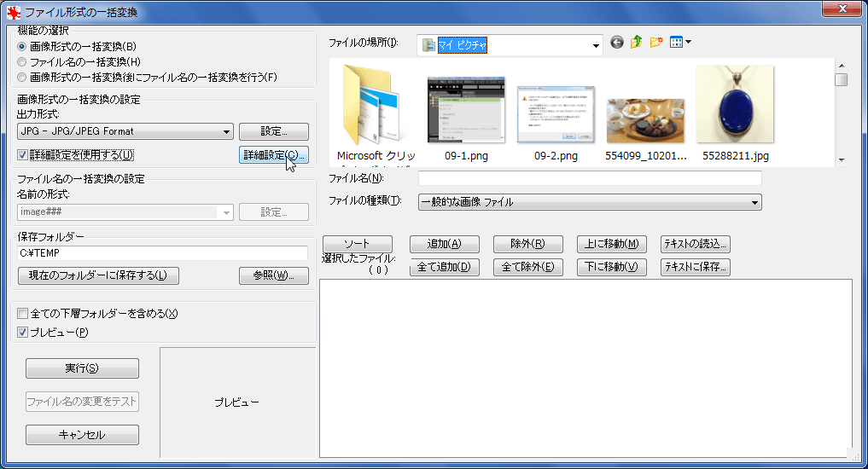Open the View Menu icon dropdown

point(680,42)
